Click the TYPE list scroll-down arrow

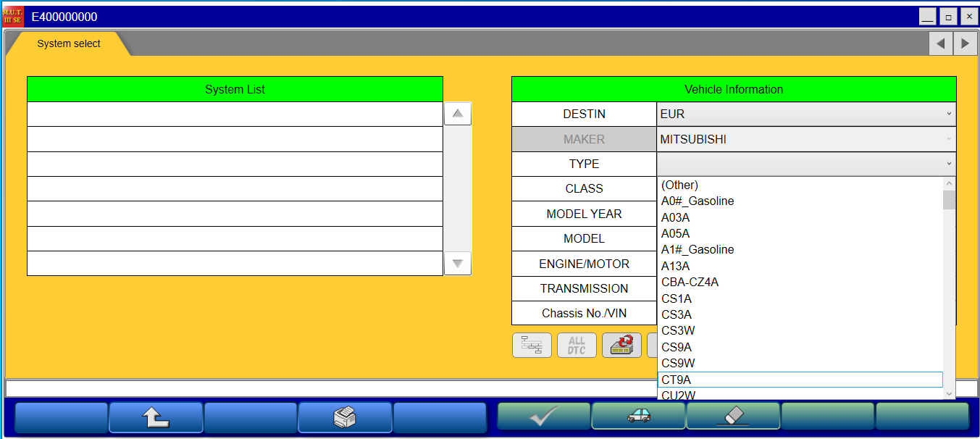[x=949, y=393]
